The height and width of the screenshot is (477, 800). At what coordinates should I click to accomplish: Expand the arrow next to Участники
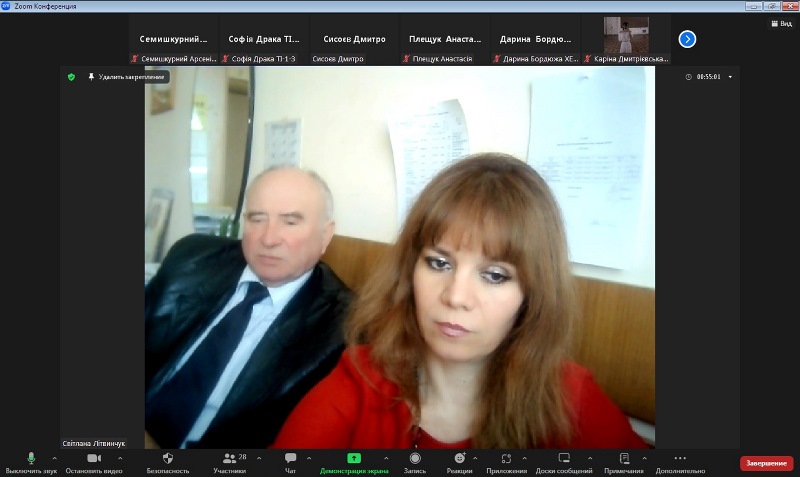pos(259,458)
